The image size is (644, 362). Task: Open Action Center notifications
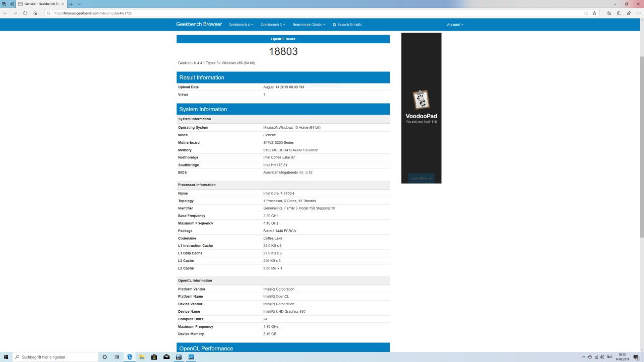click(x=636, y=357)
